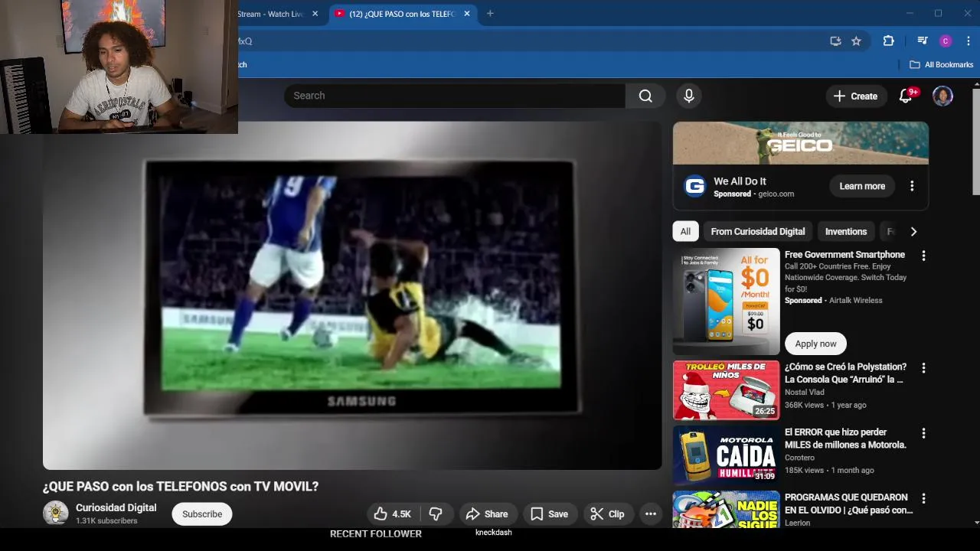Click the smartphone ad thumbnail

tap(726, 302)
